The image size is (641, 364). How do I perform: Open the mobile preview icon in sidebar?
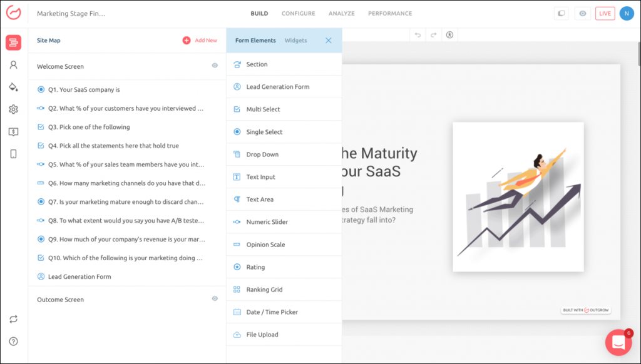13,154
